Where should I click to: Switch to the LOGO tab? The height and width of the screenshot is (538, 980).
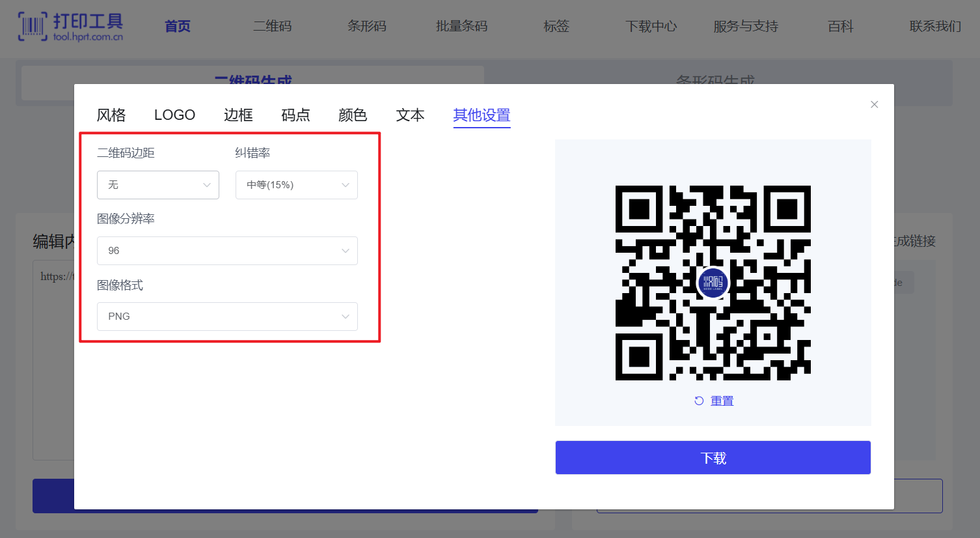[x=174, y=115]
